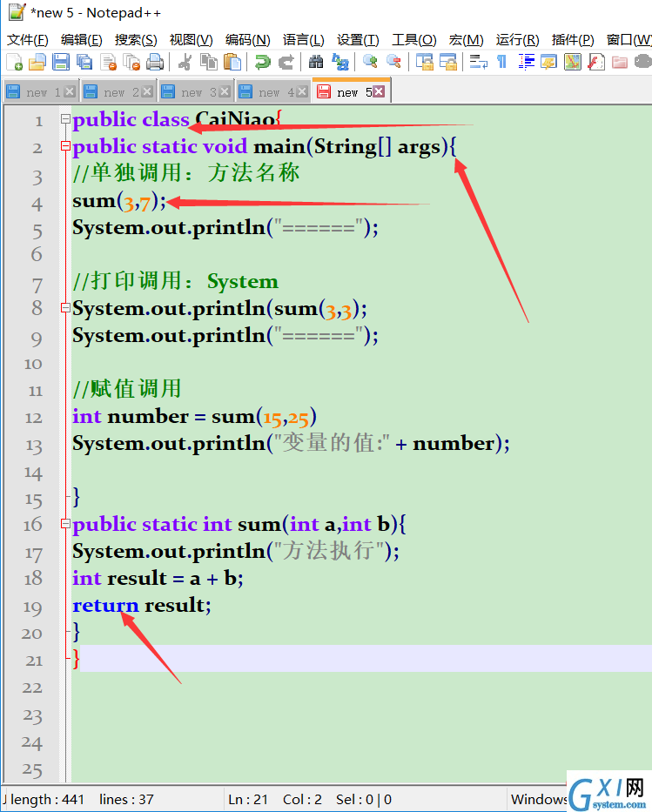Close all files toolbar icon
Viewport: 652px width, 812px height.
click(x=131, y=62)
